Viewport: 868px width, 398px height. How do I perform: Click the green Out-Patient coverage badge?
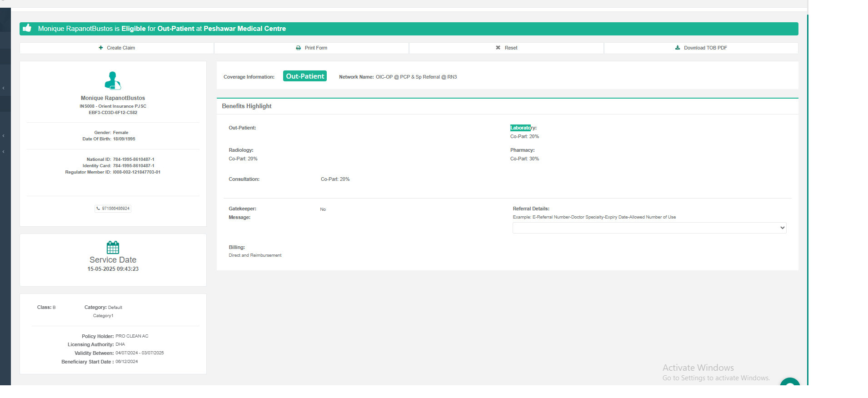tap(304, 76)
